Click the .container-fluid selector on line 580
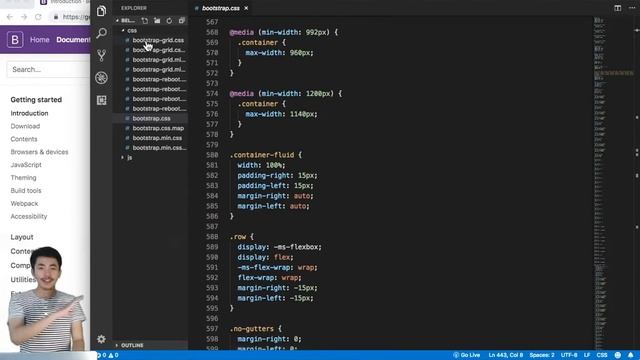Screen dimensions: 640x360 point(261,155)
